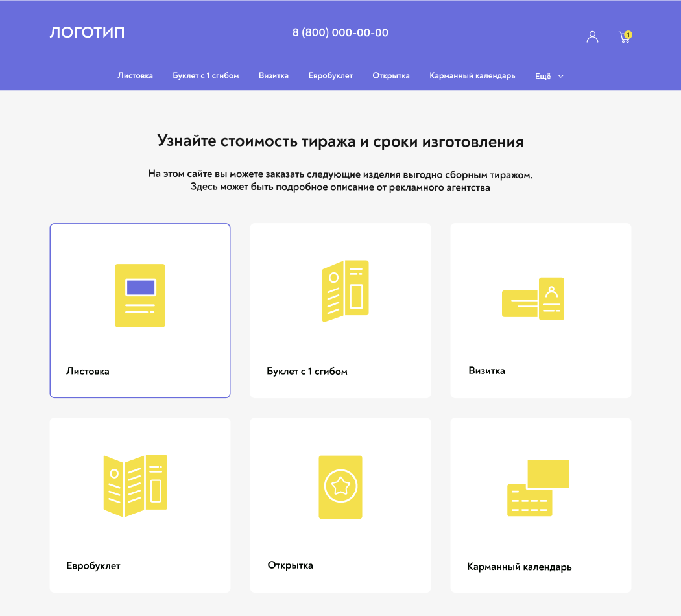Screen dimensions: 681x616
Task: Click the star postcard icon for Открытка
Action: coord(340,487)
